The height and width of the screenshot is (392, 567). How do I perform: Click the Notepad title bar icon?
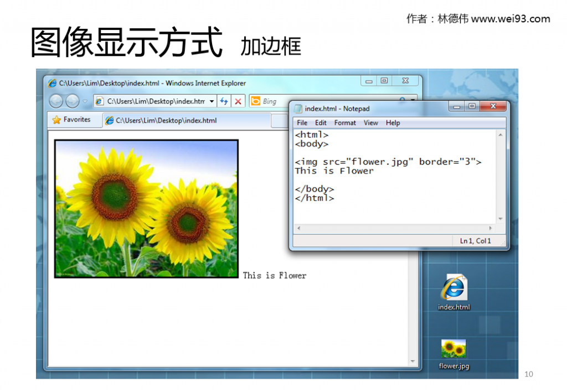pos(298,109)
